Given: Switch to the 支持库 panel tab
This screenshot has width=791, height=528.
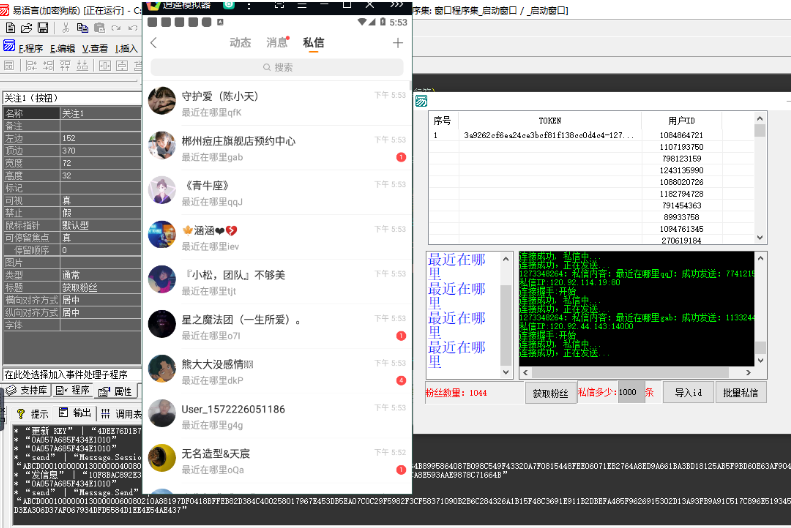Looking at the screenshot, I should tap(27, 390).
